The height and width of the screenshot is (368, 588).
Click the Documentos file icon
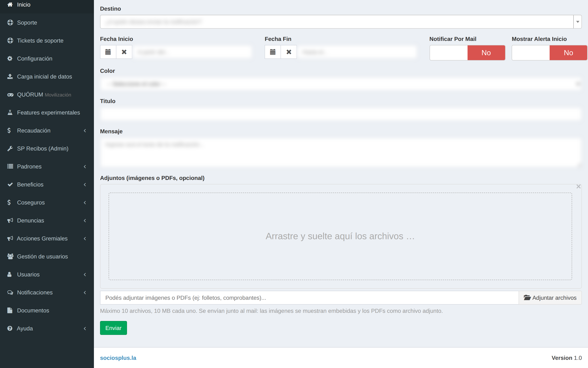click(x=10, y=310)
